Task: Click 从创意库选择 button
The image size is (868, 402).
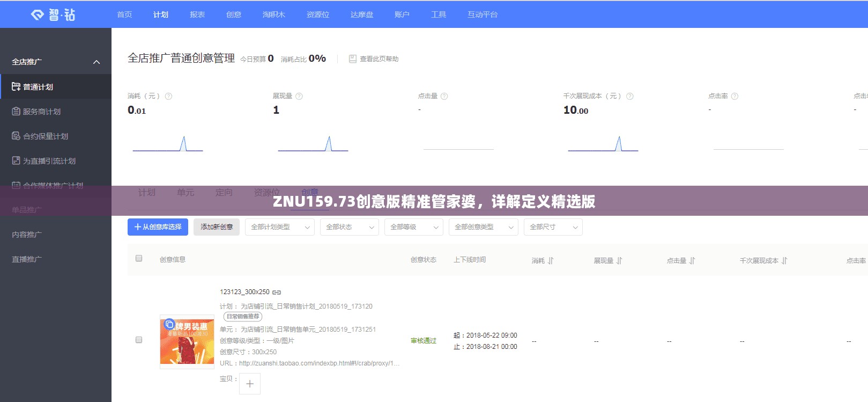Action: (x=158, y=227)
